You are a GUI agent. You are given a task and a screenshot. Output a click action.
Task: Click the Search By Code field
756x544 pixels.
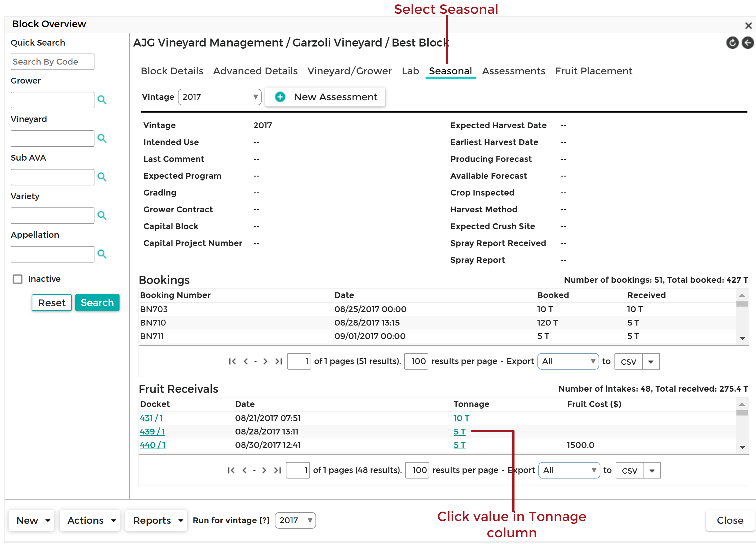tap(52, 62)
